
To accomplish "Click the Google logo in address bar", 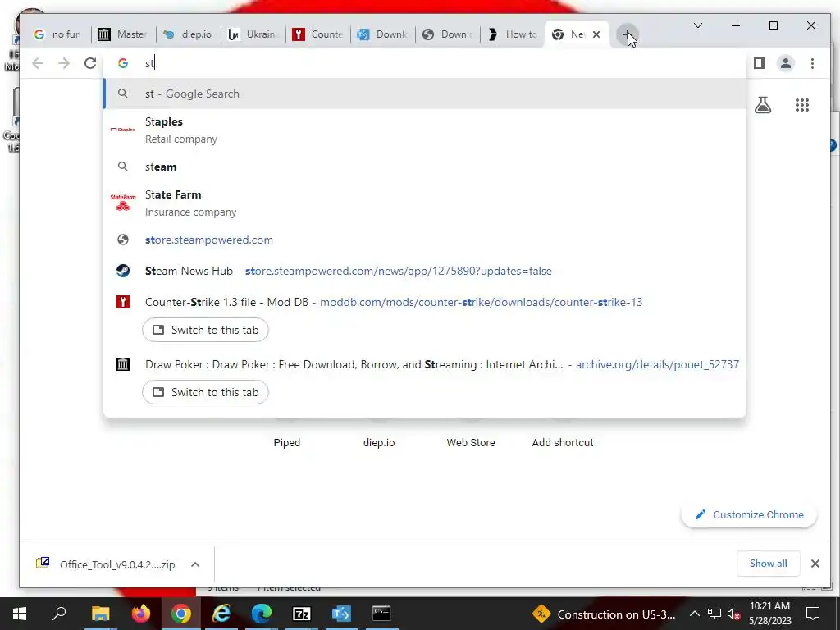I will (123, 63).
